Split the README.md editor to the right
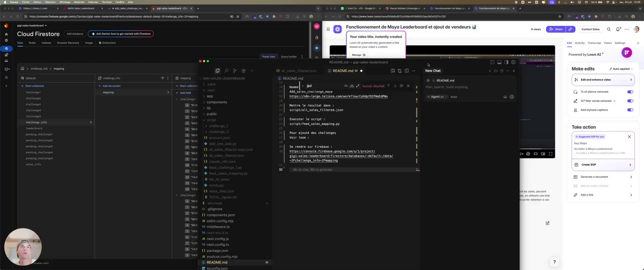The height and width of the screenshot is (270, 644). pyautogui.click(x=407, y=70)
